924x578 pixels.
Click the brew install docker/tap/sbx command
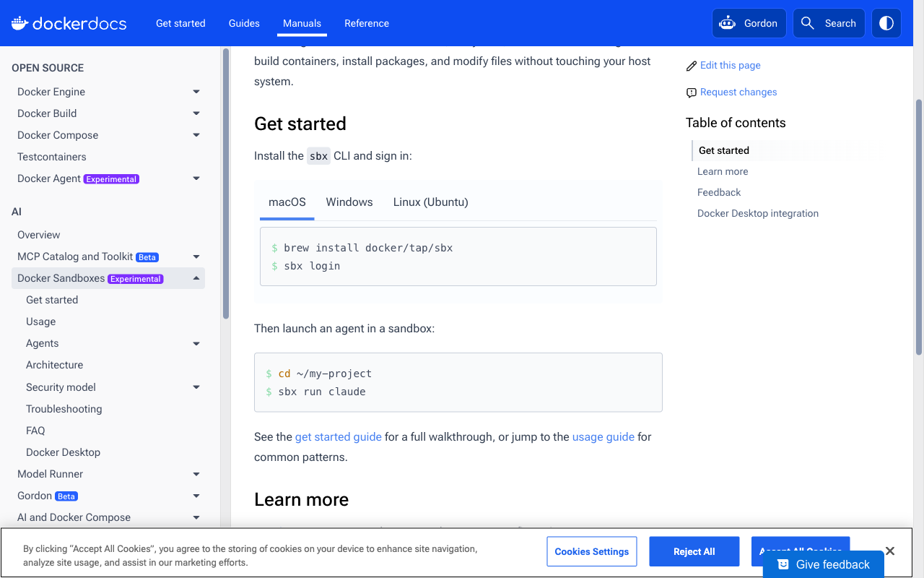click(368, 248)
